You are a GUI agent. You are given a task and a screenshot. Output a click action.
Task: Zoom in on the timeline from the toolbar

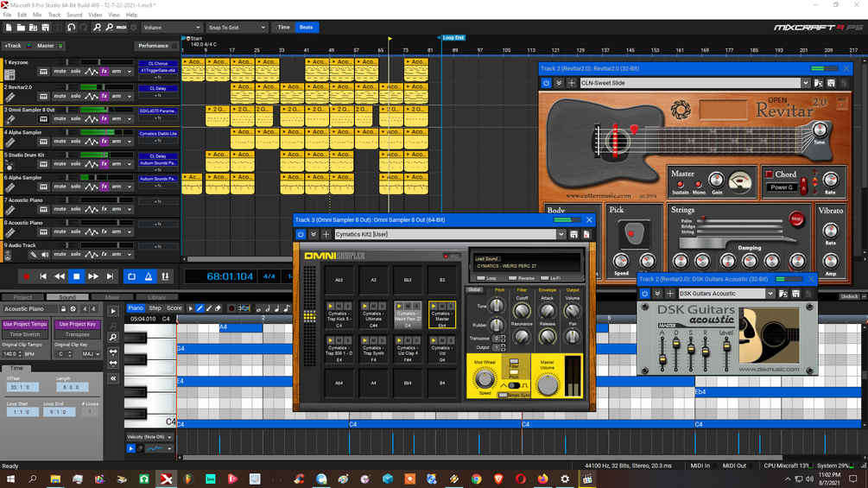click(x=97, y=27)
